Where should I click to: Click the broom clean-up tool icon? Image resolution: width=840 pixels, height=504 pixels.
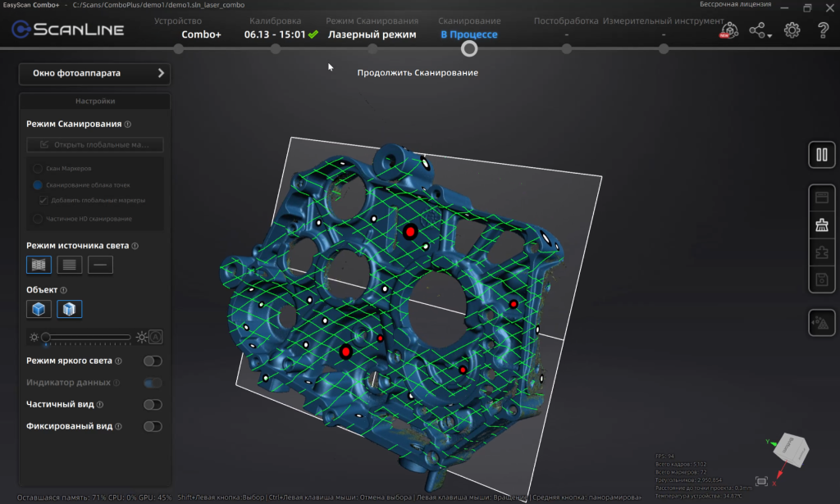tap(821, 225)
